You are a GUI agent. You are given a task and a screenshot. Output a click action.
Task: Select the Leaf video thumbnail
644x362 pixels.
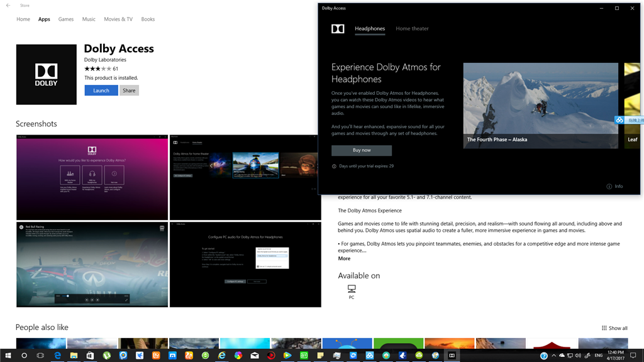632,106
